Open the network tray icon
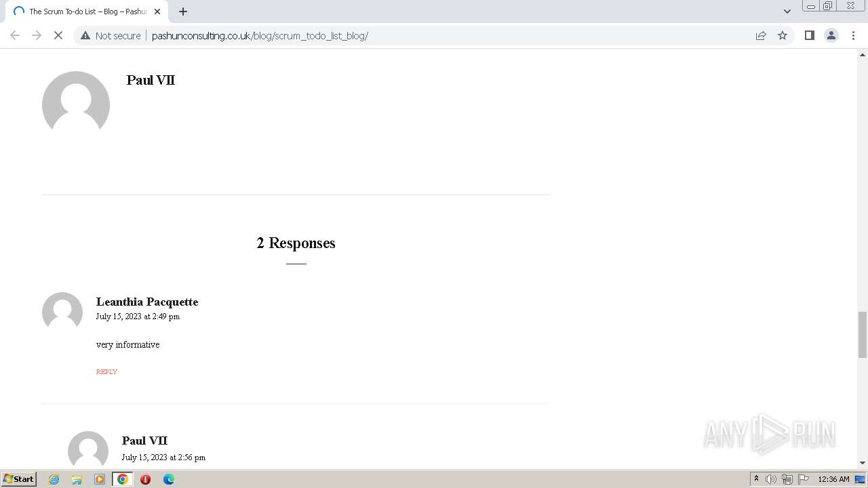 [787, 479]
